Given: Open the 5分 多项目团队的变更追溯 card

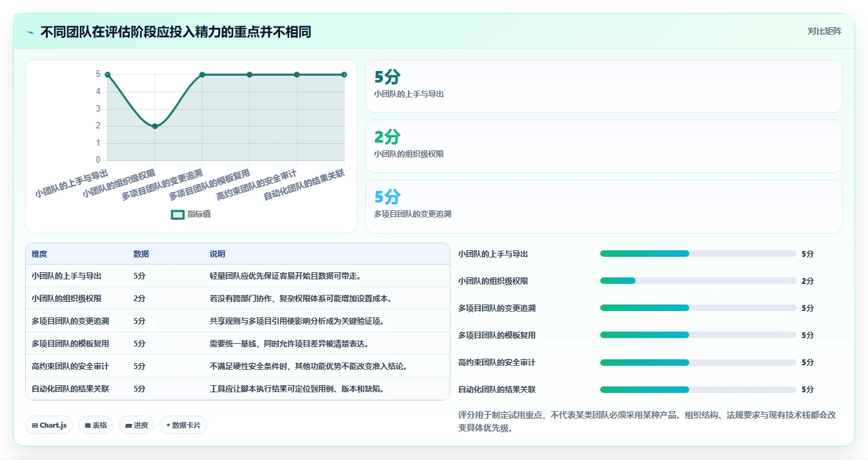Looking at the screenshot, I should (x=603, y=206).
